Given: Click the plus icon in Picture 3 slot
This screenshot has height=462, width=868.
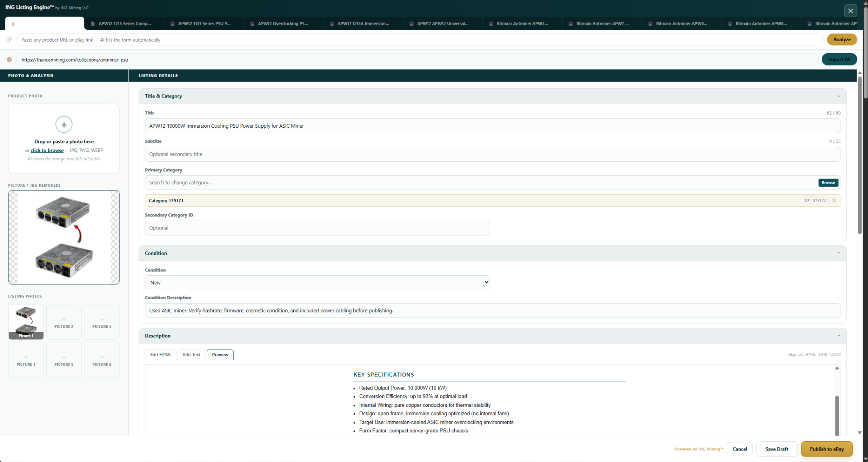Looking at the screenshot, I should 102,319.
